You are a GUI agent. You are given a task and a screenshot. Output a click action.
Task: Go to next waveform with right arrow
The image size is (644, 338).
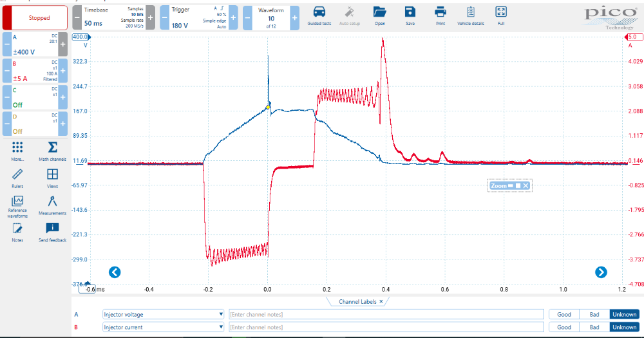click(601, 272)
